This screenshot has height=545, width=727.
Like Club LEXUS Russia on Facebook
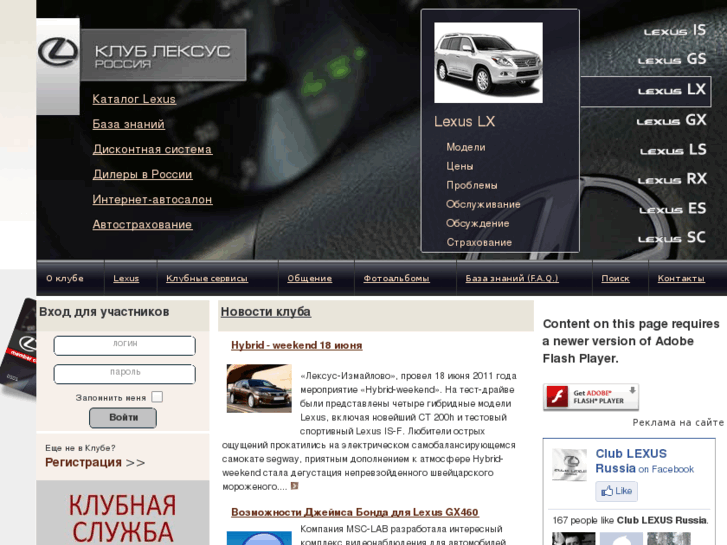[x=617, y=491]
